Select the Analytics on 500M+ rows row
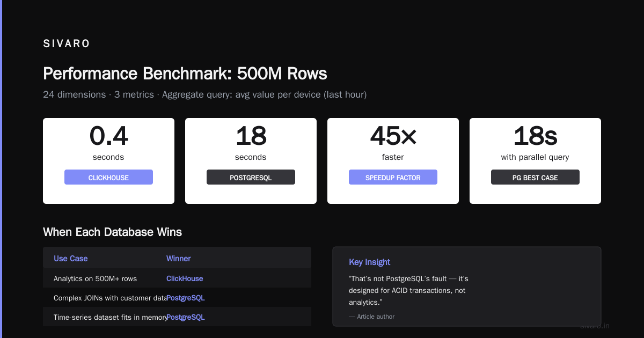The width and height of the screenshot is (644, 338). [177, 278]
